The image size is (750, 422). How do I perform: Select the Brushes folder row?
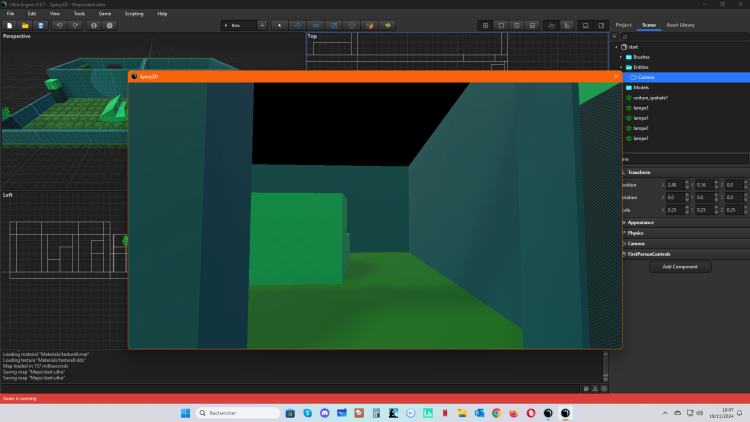pos(641,57)
